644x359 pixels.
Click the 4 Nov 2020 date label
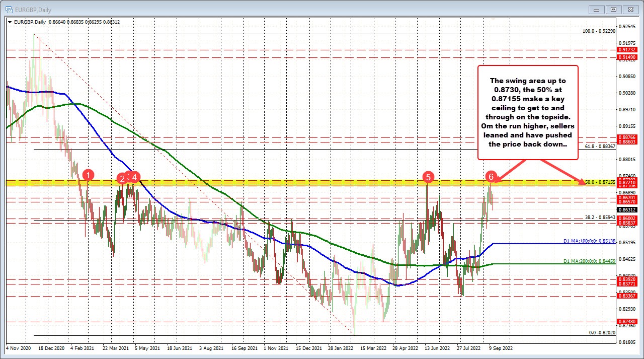click(x=19, y=347)
